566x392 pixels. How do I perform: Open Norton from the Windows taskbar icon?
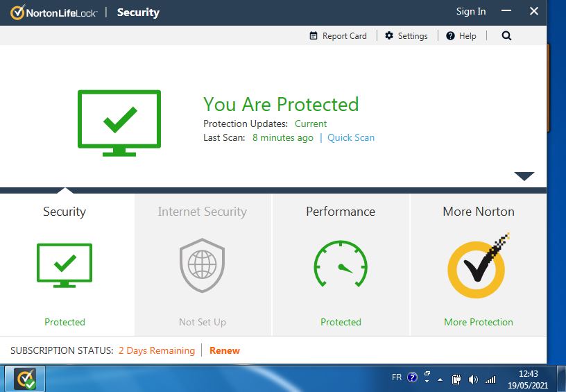click(x=25, y=379)
